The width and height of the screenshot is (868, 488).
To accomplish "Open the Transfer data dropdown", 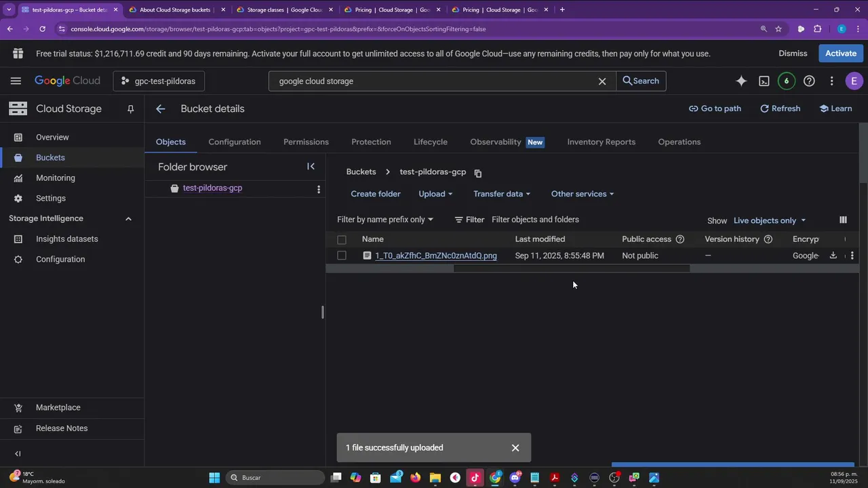I will pyautogui.click(x=502, y=194).
